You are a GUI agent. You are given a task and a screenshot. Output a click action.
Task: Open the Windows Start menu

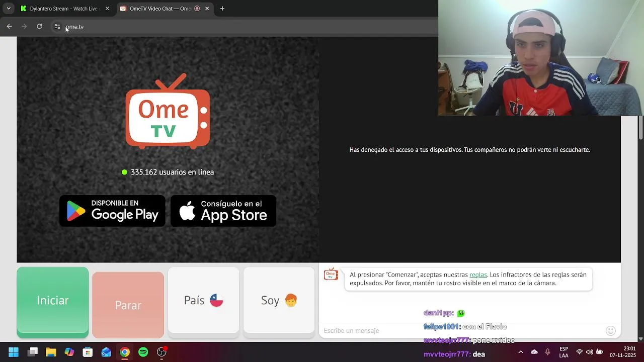point(14,352)
